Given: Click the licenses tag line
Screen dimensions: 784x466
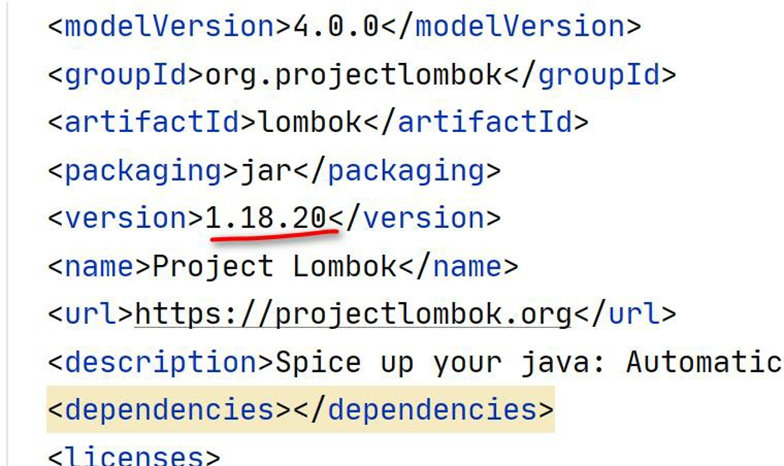Looking at the screenshot, I should [x=134, y=456].
